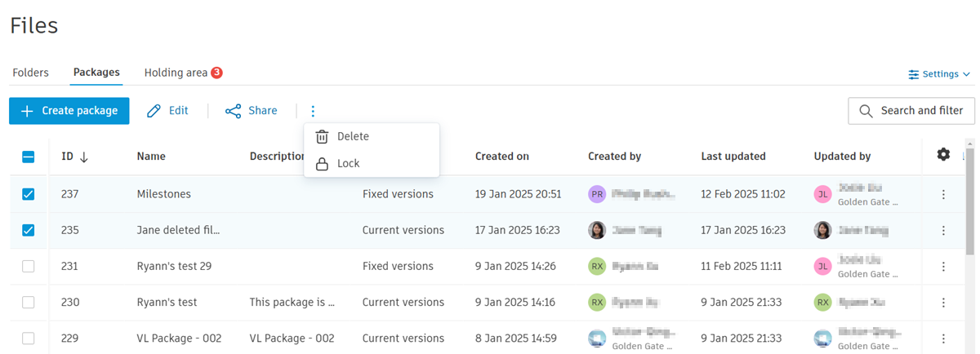Click the toolbar three-dot more actions icon
The height and width of the screenshot is (354, 980).
[313, 111]
